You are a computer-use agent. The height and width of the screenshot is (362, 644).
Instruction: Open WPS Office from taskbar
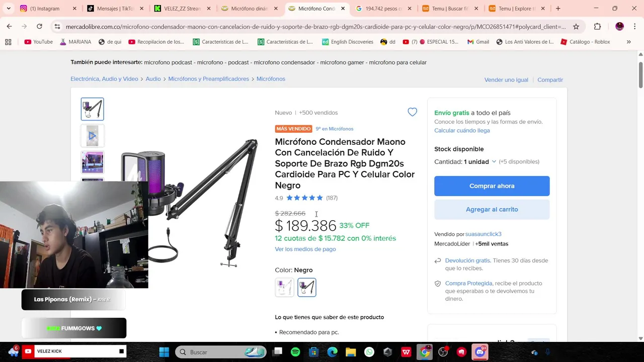[406, 352]
